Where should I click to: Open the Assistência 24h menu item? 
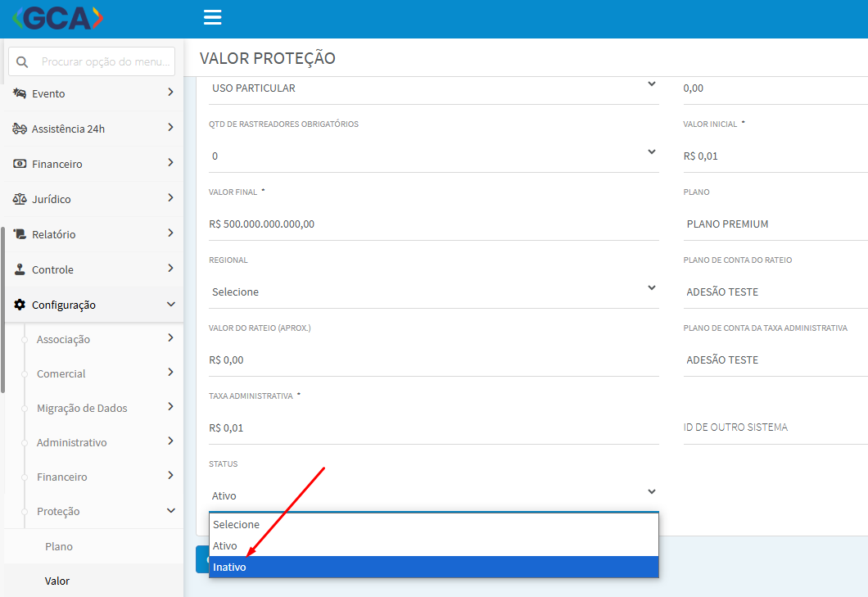(x=94, y=129)
